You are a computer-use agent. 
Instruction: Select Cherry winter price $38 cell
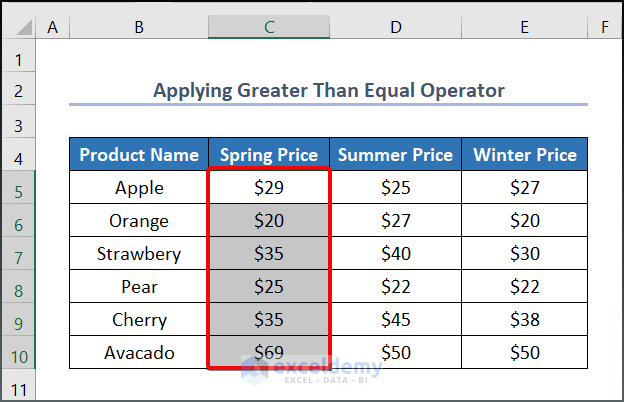524,320
